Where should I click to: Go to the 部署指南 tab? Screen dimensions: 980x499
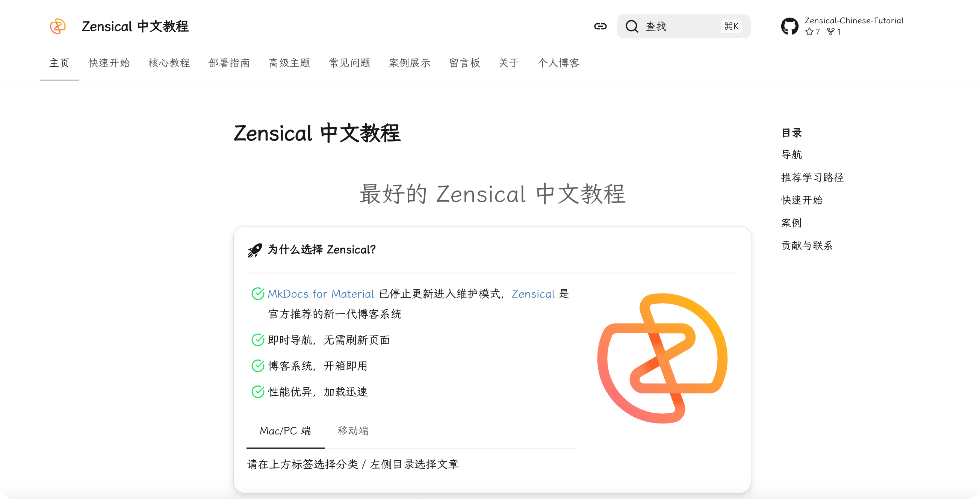click(x=229, y=63)
